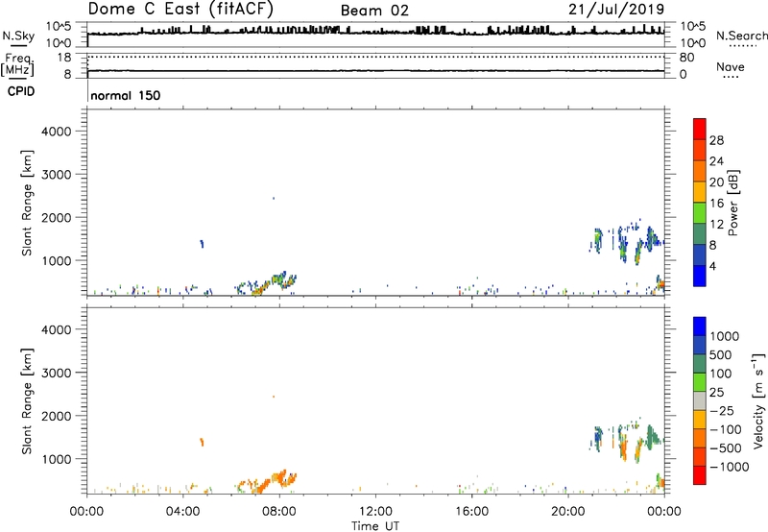Screen dimensions: 768x532
Task: Click the '-25' velocity colorbar value
Action: tap(724, 411)
